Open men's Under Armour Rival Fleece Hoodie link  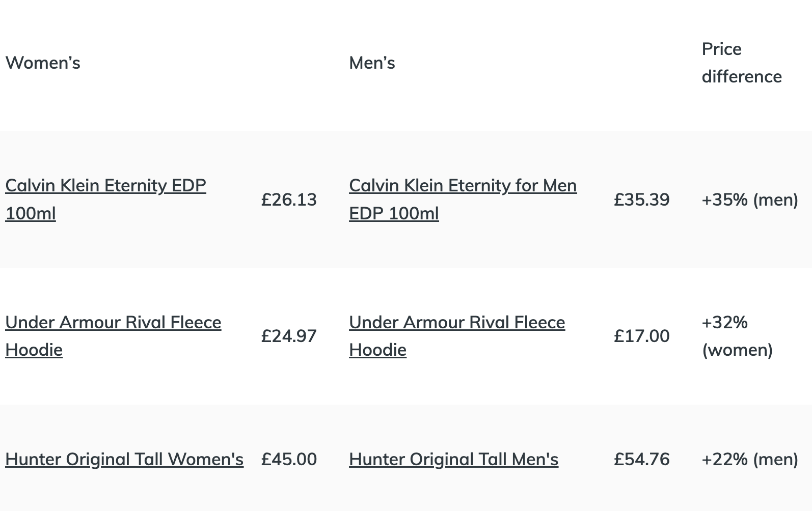pyautogui.click(x=457, y=323)
